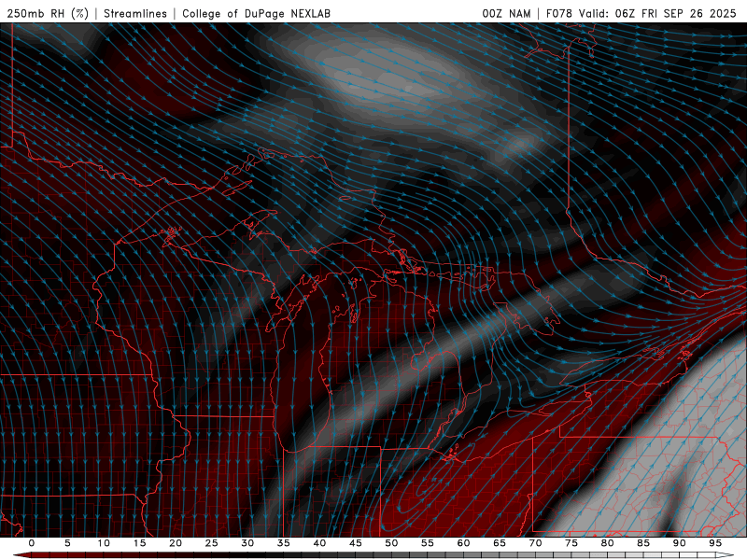Viewport: 747px width, 560px height.
Task: Click the colorbar label '30'
Action: click(x=247, y=543)
